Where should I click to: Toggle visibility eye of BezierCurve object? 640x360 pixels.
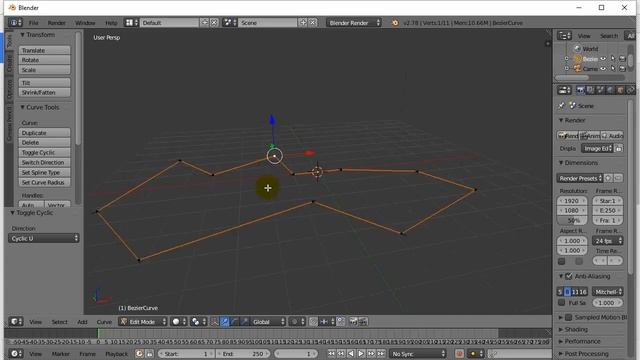coord(603,58)
